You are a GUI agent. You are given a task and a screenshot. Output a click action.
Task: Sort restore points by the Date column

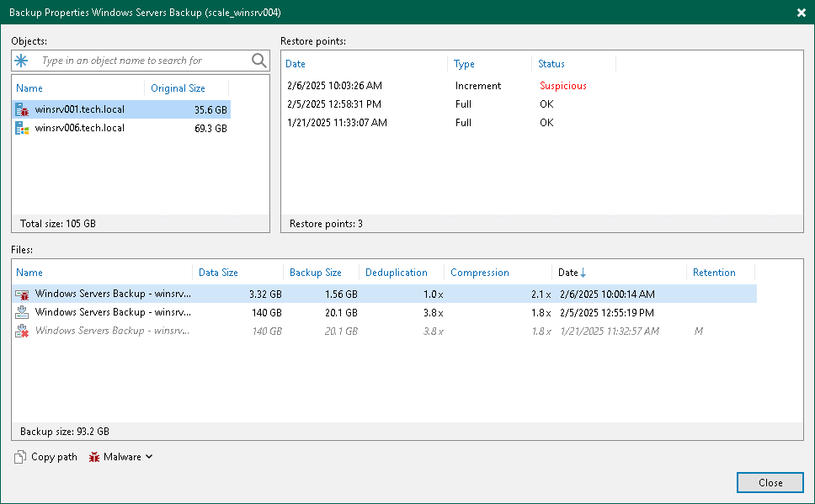pyautogui.click(x=295, y=64)
